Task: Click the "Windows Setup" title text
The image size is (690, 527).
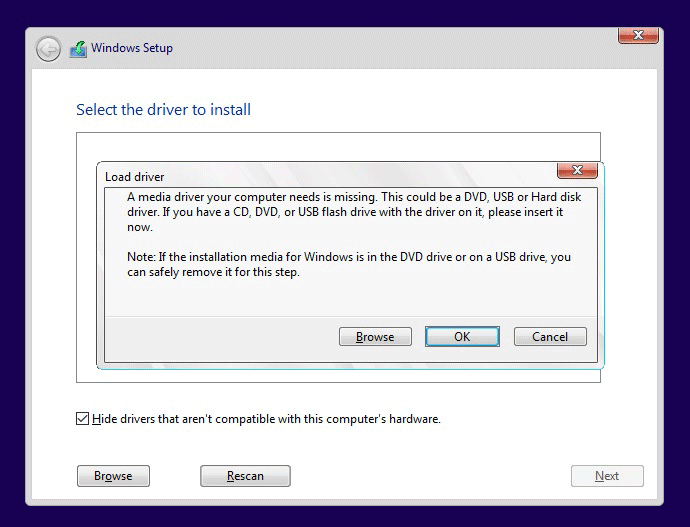Action: (132, 48)
